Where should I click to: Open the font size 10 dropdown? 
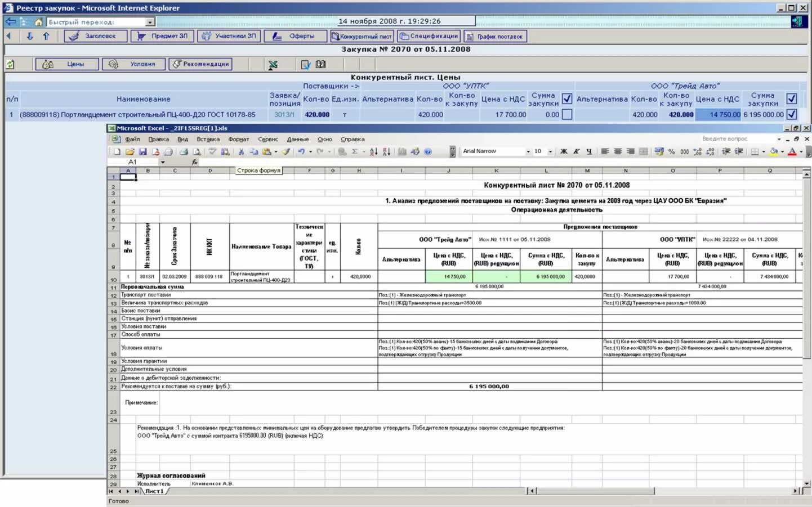click(550, 151)
